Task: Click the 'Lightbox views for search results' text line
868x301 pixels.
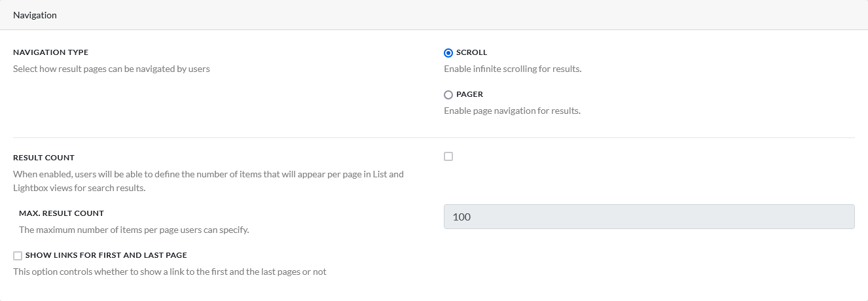Action: 79,188
